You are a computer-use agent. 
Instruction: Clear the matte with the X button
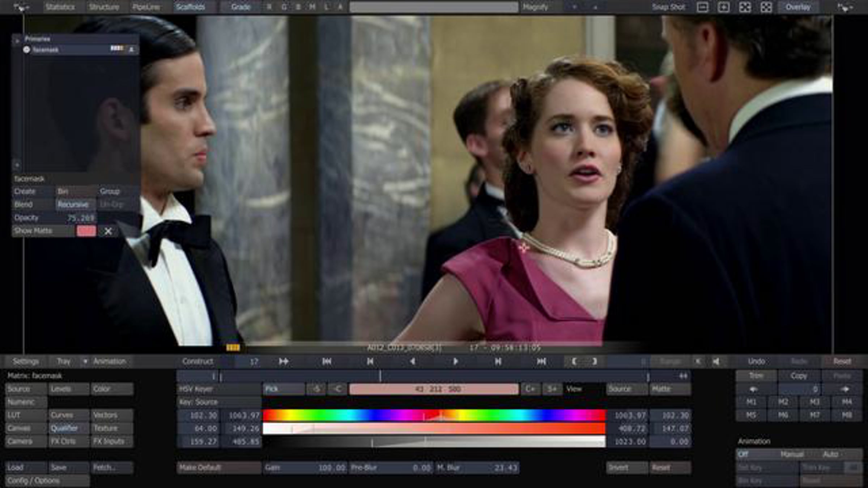pos(108,231)
